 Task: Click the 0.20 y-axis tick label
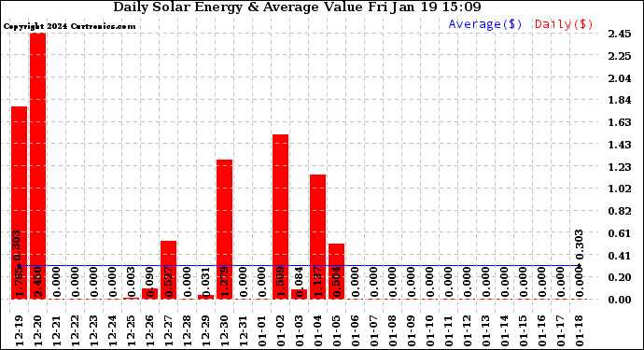pyautogui.click(x=620, y=277)
